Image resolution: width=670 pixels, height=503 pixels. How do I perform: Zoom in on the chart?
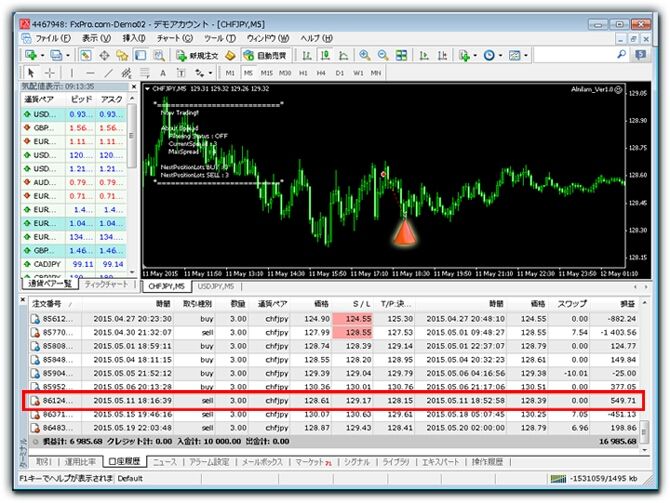pyautogui.click(x=364, y=56)
